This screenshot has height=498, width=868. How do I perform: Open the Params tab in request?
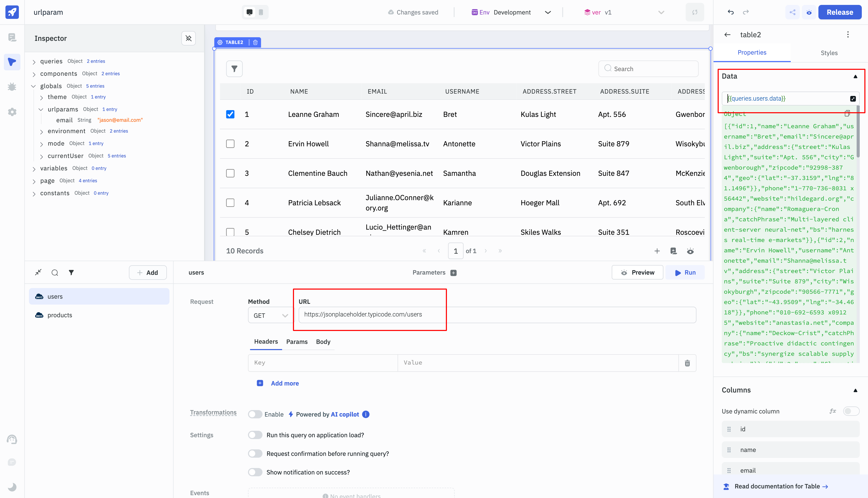pyautogui.click(x=297, y=342)
